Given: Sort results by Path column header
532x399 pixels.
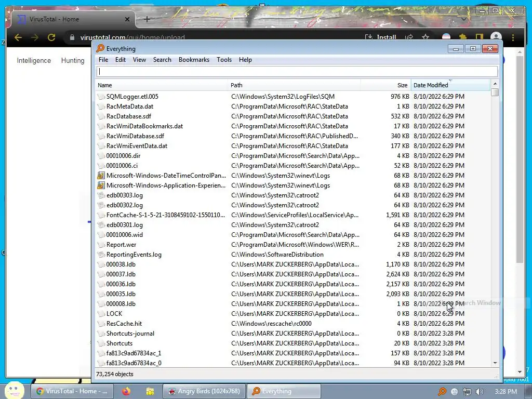Looking at the screenshot, I should 295,85.
